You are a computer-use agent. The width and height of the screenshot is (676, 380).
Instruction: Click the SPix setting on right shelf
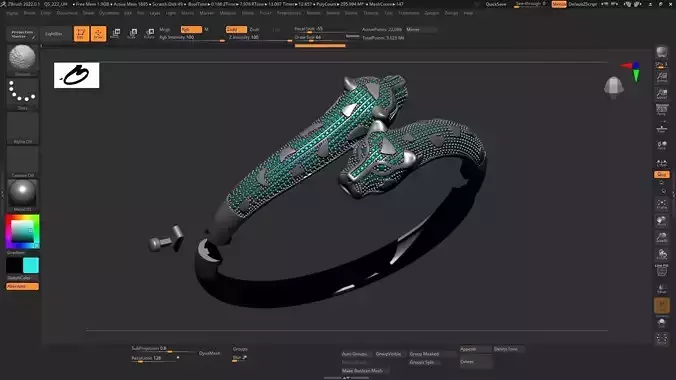tap(662, 65)
